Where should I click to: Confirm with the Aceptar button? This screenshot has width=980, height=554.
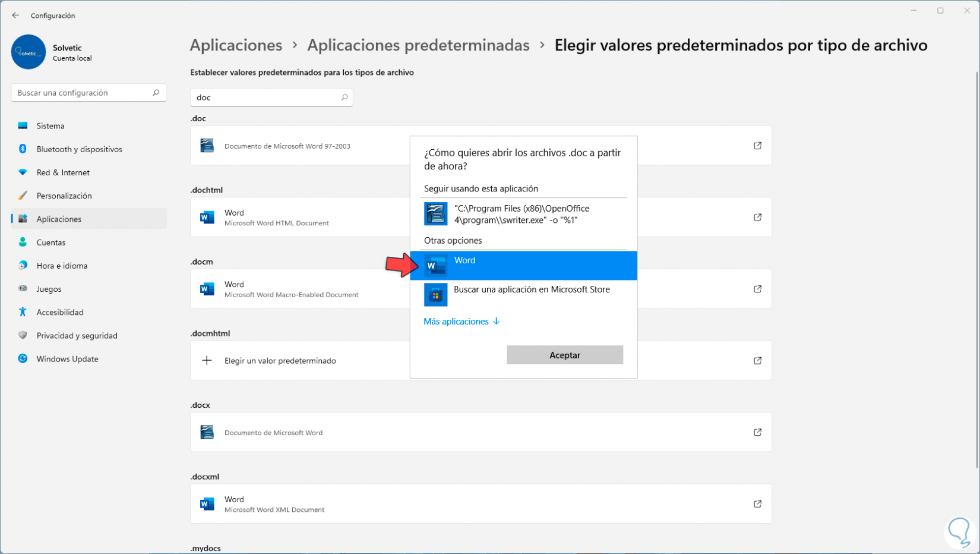(565, 355)
